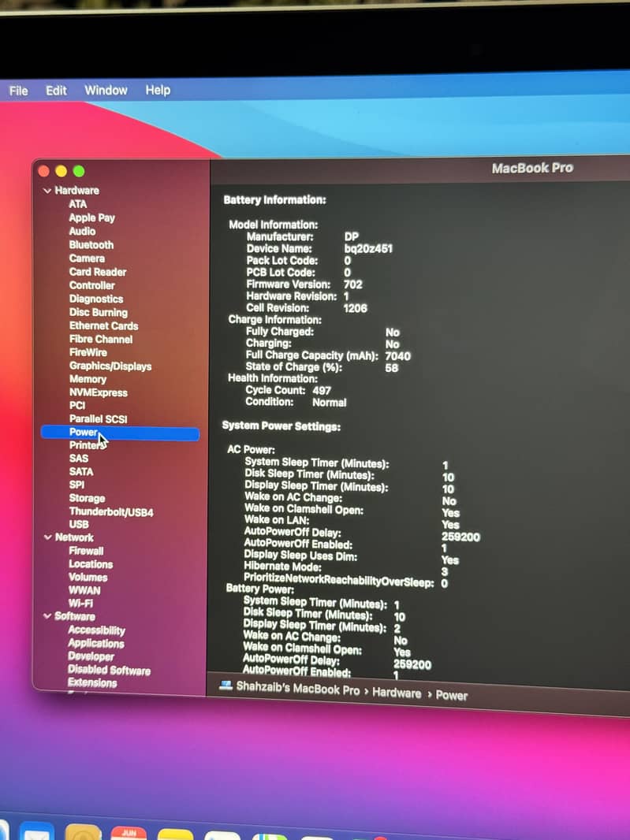This screenshot has height=840, width=630.
Task: Select Locations under Network
Action: tap(91, 564)
